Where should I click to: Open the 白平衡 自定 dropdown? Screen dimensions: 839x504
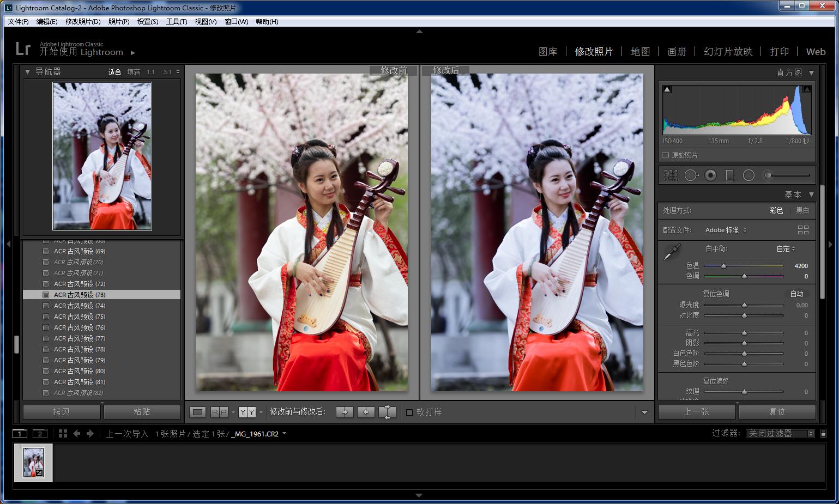(x=786, y=248)
